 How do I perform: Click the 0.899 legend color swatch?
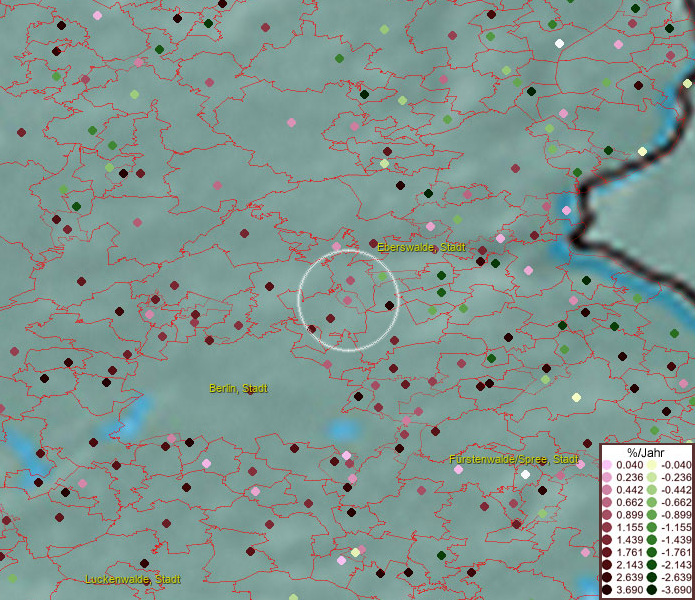pyautogui.click(x=607, y=514)
